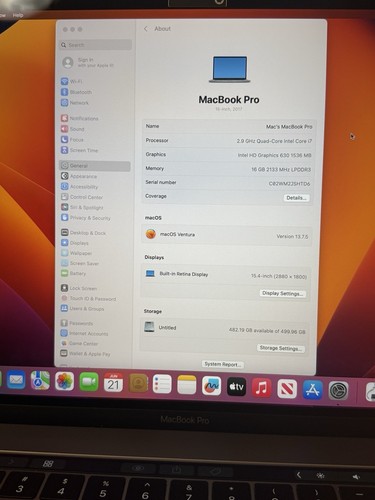Open Wallpaper settings
Screen dimensions: 375x500
[x=77, y=253]
